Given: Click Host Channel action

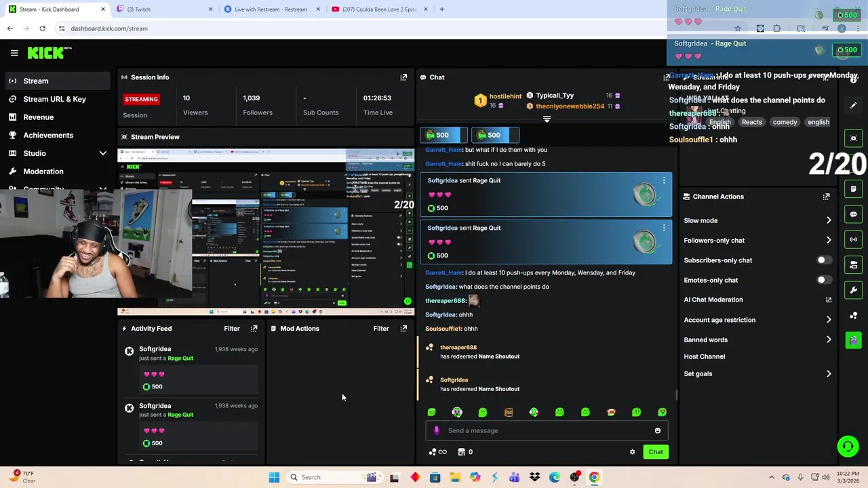Looking at the screenshot, I should point(705,357).
